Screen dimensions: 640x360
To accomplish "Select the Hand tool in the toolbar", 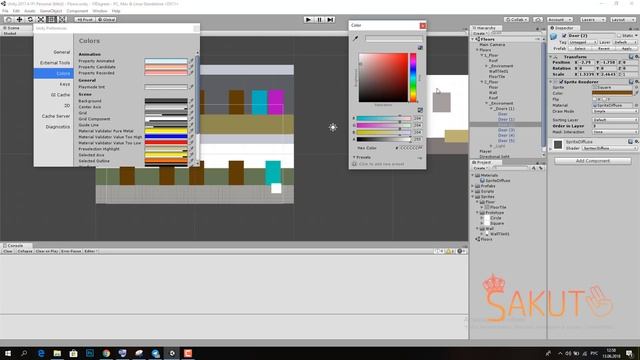I will [8, 19].
